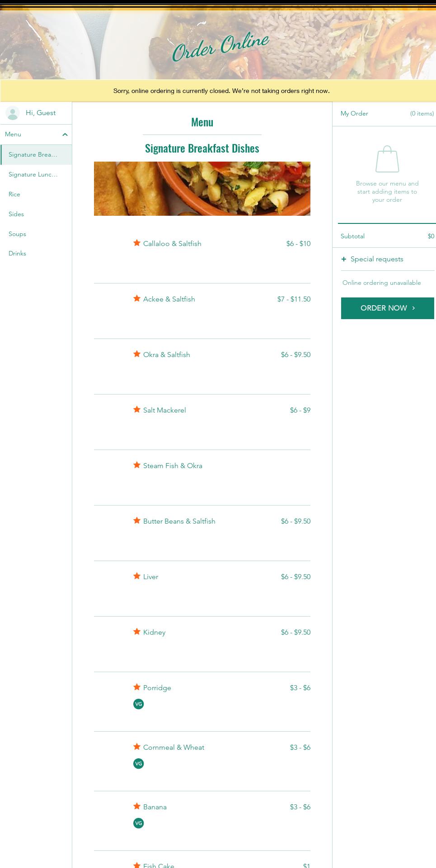Viewport: 436px width, 868px height.
Task: Click the empty shopping bag icon
Action: [387, 159]
